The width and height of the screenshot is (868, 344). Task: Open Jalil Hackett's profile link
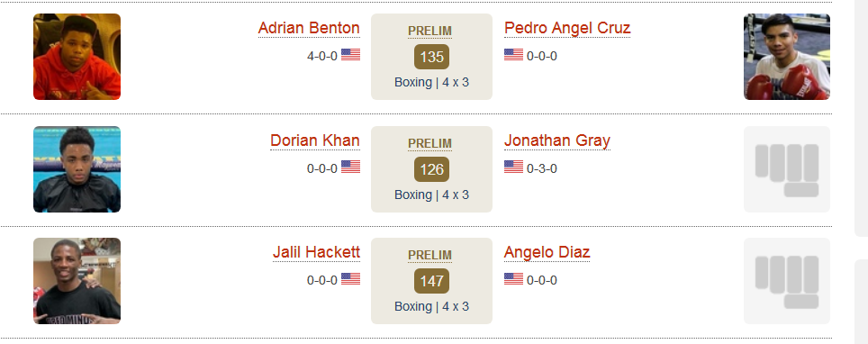click(x=316, y=252)
